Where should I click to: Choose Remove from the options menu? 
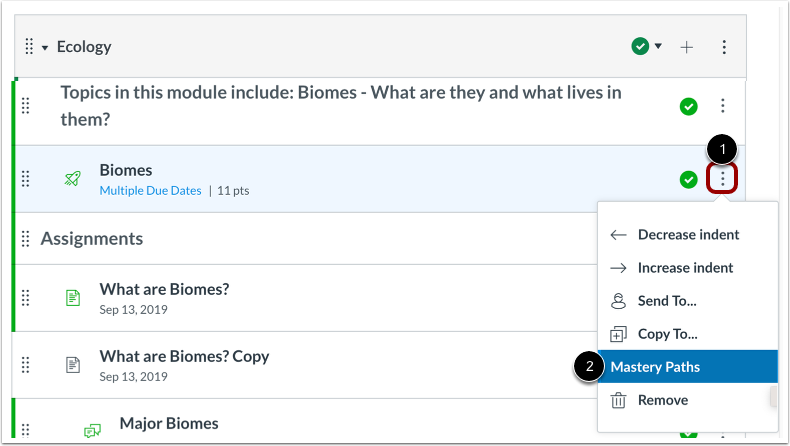(x=662, y=400)
